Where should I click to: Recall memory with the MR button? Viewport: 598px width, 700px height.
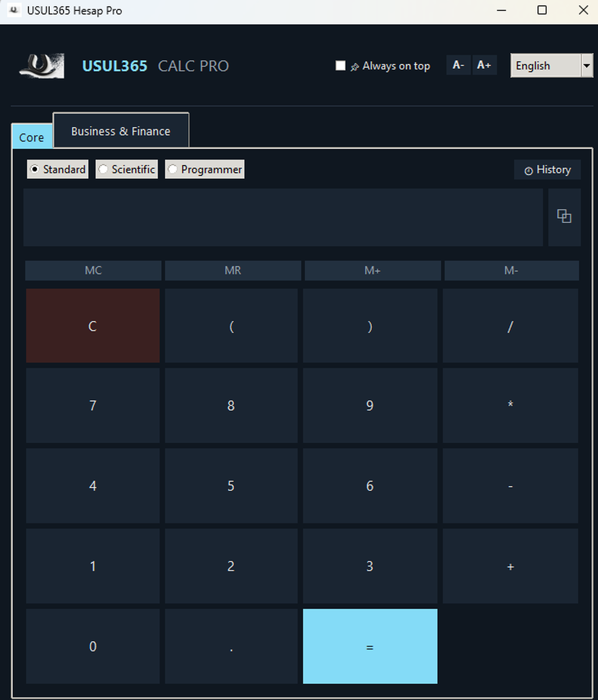pyautogui.click(x=233, y=270)
